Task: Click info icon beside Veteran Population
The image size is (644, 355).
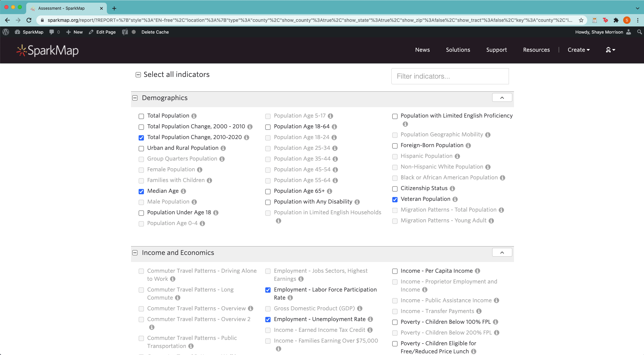Action: (x=455, y=199)
